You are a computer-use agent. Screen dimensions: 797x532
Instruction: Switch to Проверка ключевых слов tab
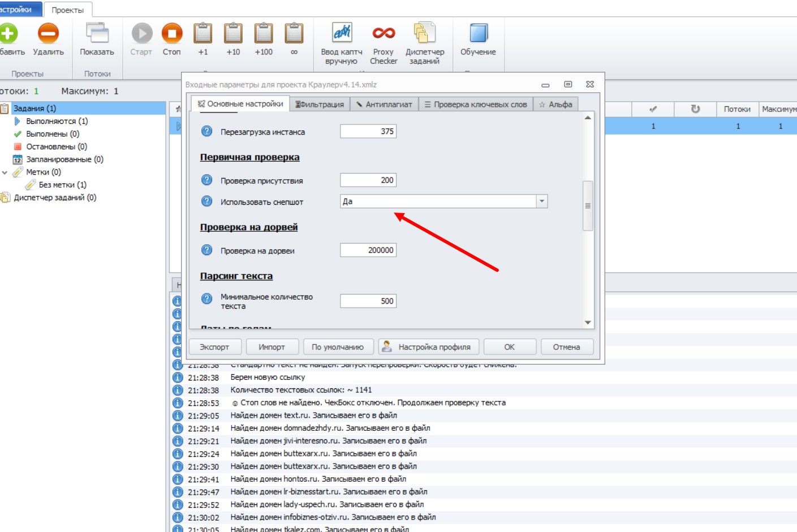coord(476,105)
